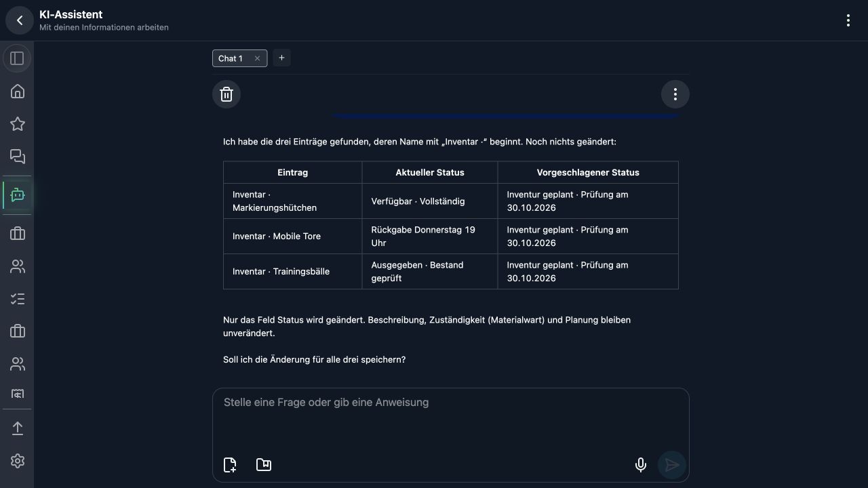
Task: Open the chat's three-dot more menu
Action: [675, 94]
